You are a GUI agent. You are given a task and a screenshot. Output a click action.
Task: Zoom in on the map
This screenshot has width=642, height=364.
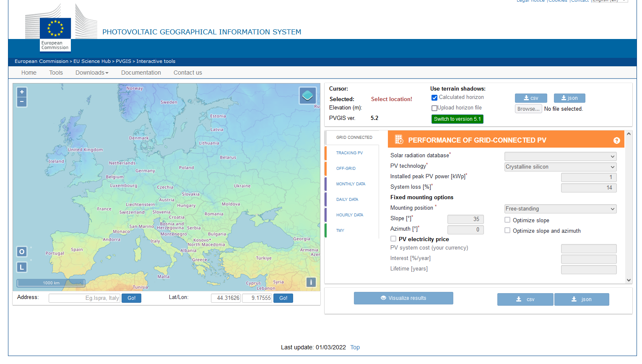[x=22, y=92]
